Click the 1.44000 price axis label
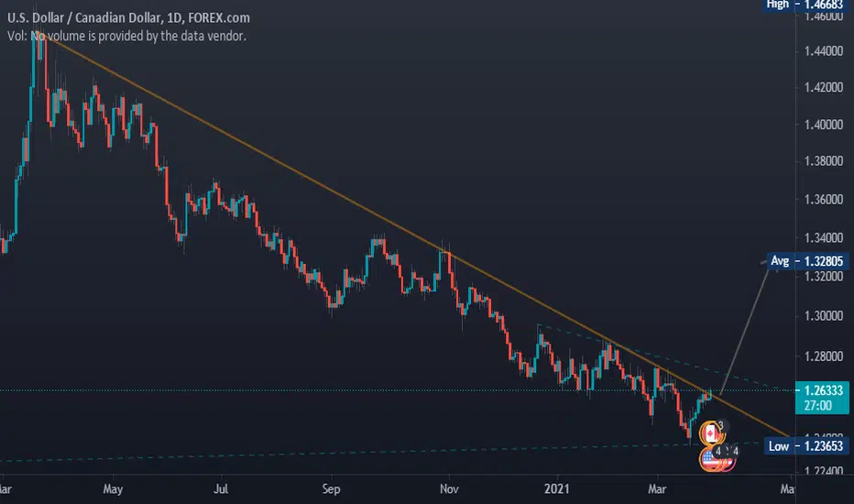Viewport: 854px width, 504px height. 824,51
